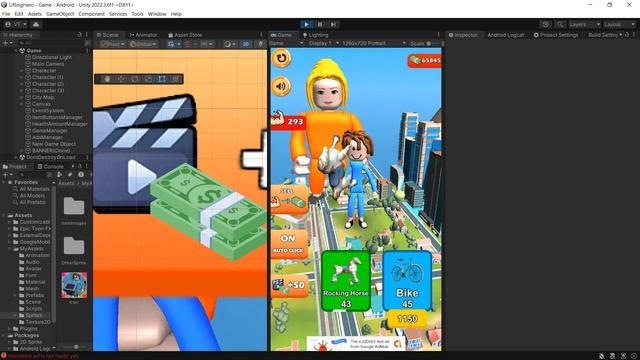The image size is (640, 360).
Task: Switch to the Android Logcat tab
Action: coord(505,35)
